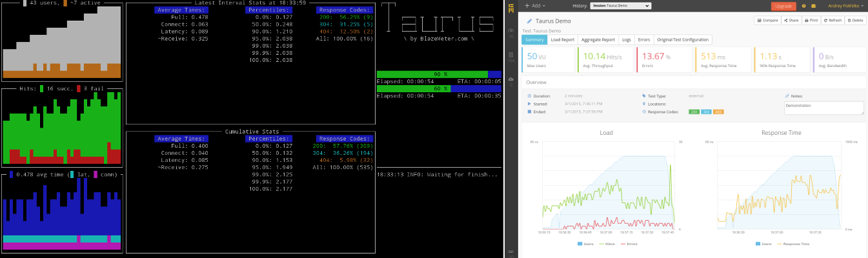Click the Compare button
Viewport: 868px width, 258px height.
pos(767,21)
